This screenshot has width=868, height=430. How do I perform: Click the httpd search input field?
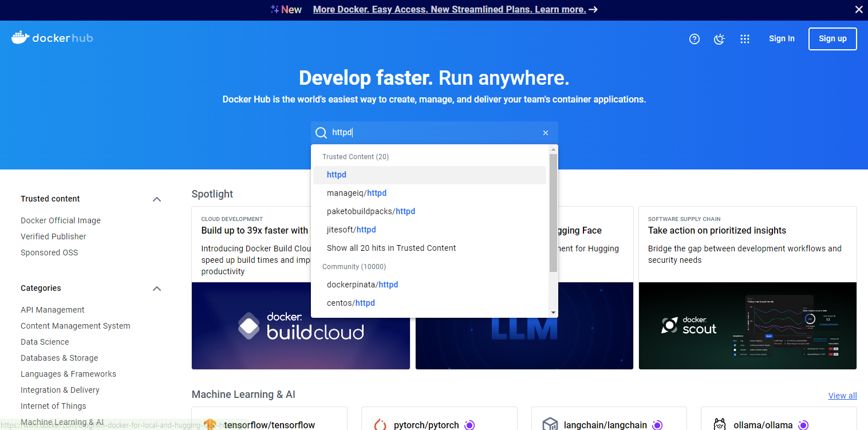pyautogui.click(x=435, y=133)
